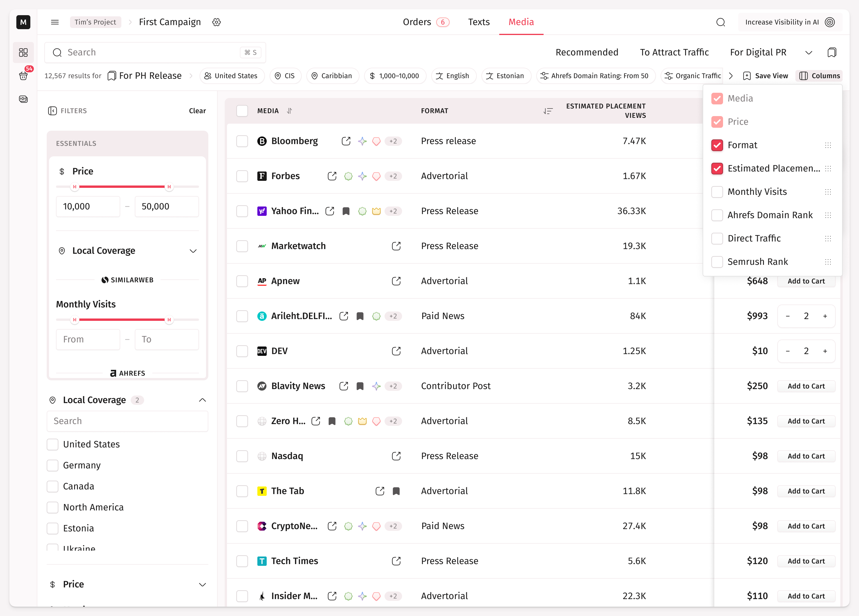Click bookmark icon in Yahoo Finance row
This screenshot has height=616, width=859.
tap(346, 211)
